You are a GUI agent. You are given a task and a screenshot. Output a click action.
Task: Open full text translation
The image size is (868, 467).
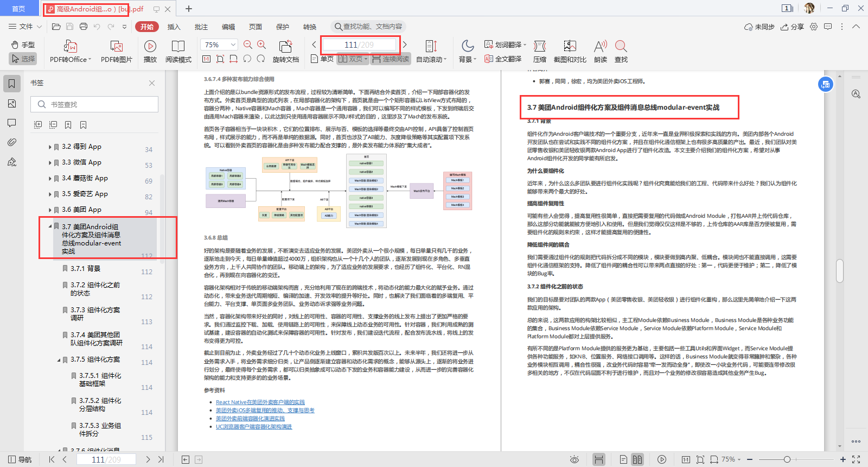503,59
